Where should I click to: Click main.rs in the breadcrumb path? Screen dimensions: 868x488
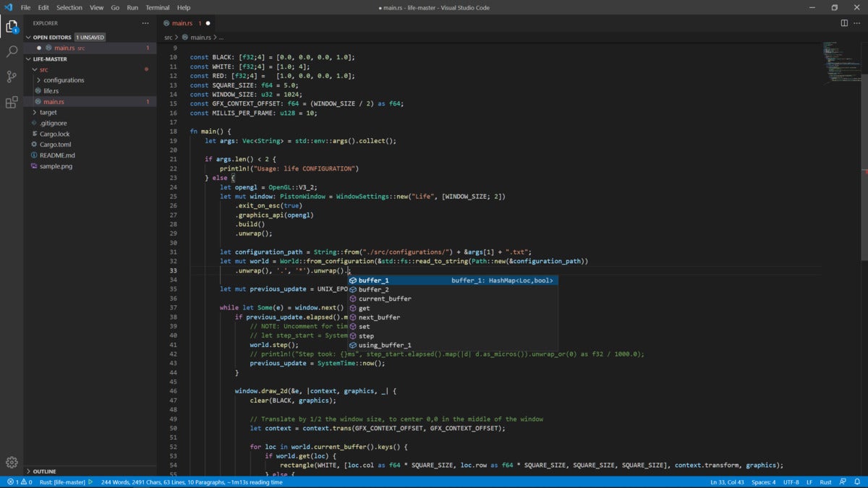click(200, 37)
